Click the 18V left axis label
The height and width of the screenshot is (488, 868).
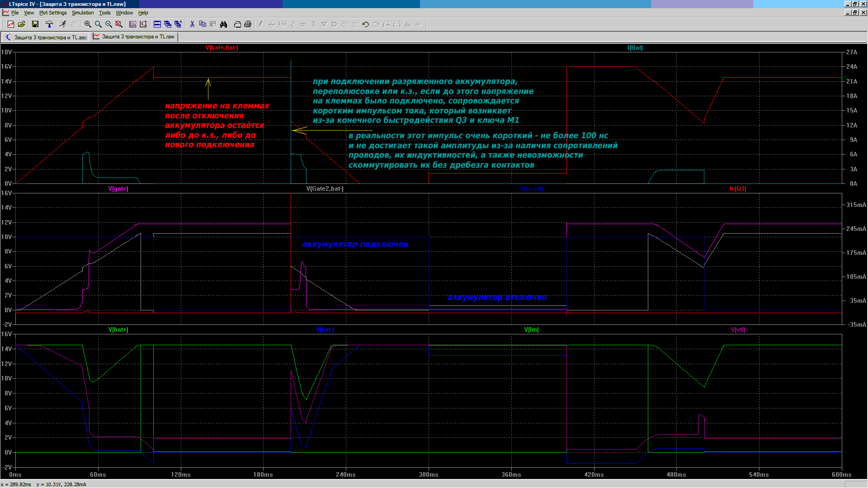[6, 52]
